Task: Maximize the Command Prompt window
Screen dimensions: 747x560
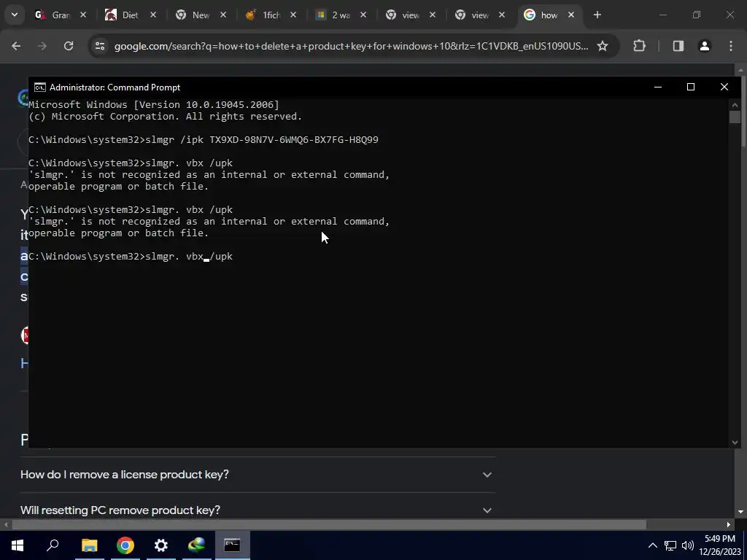Action: [x=690, y=87]
